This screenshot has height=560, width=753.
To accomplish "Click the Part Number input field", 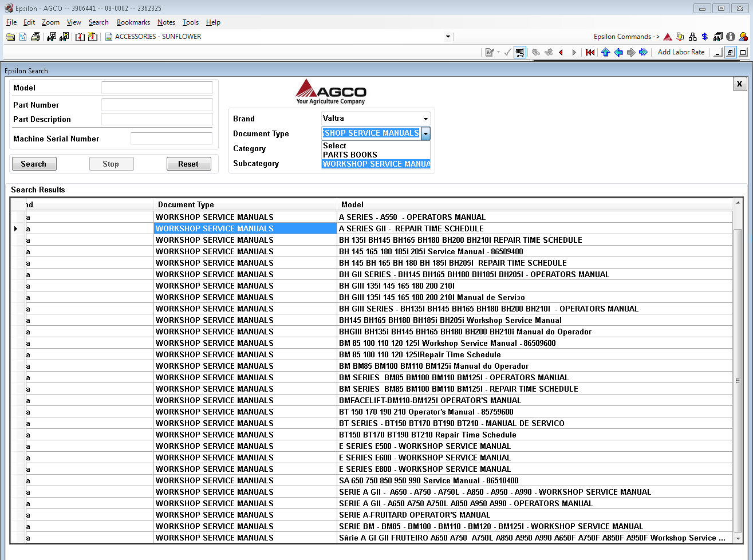I will pos(157,105).
